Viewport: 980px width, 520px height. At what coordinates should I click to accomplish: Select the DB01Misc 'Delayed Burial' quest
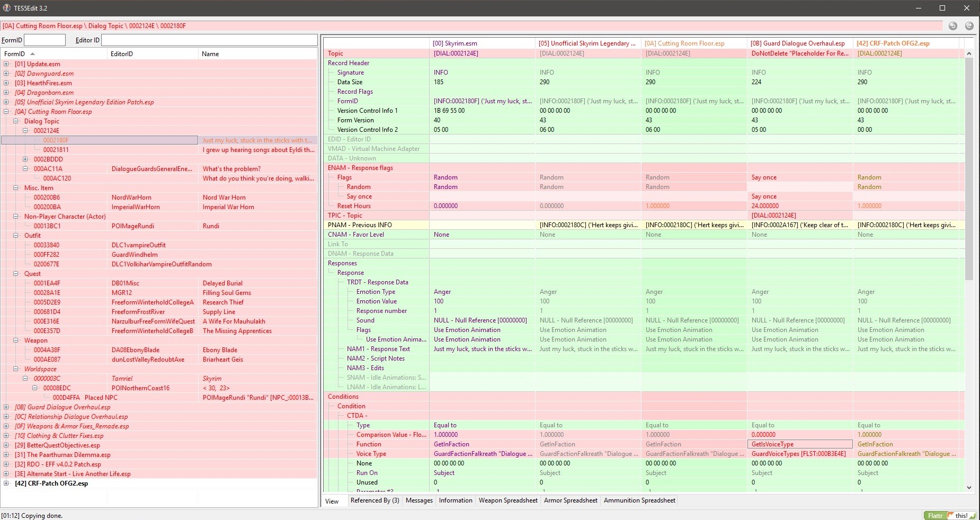159,283
